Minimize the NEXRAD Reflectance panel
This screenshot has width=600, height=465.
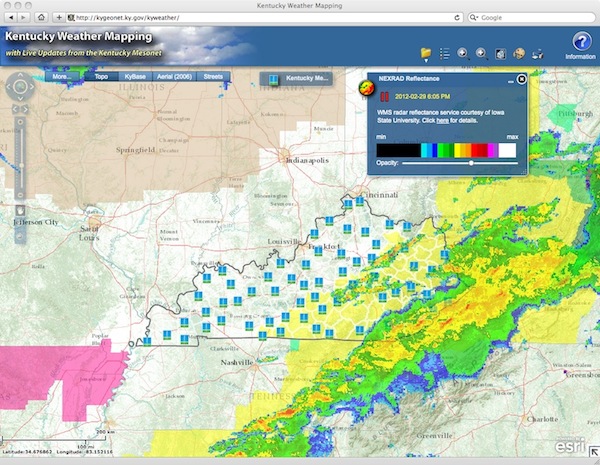tap(510, 81)
